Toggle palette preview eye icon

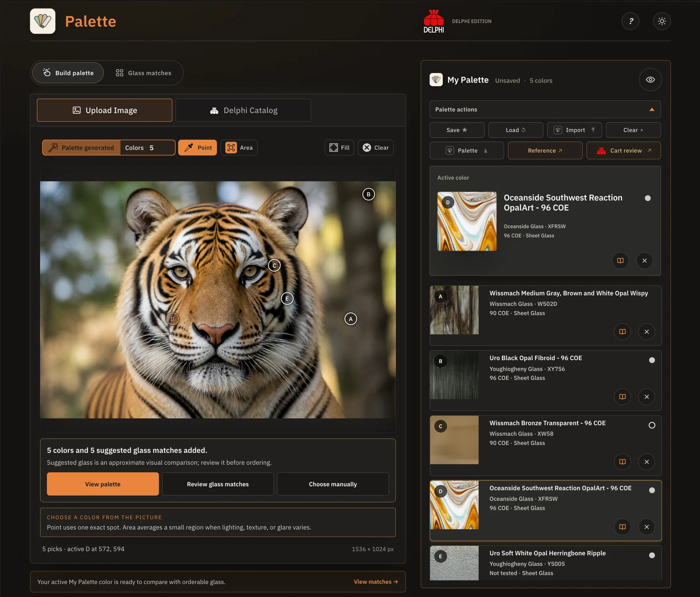650,80
